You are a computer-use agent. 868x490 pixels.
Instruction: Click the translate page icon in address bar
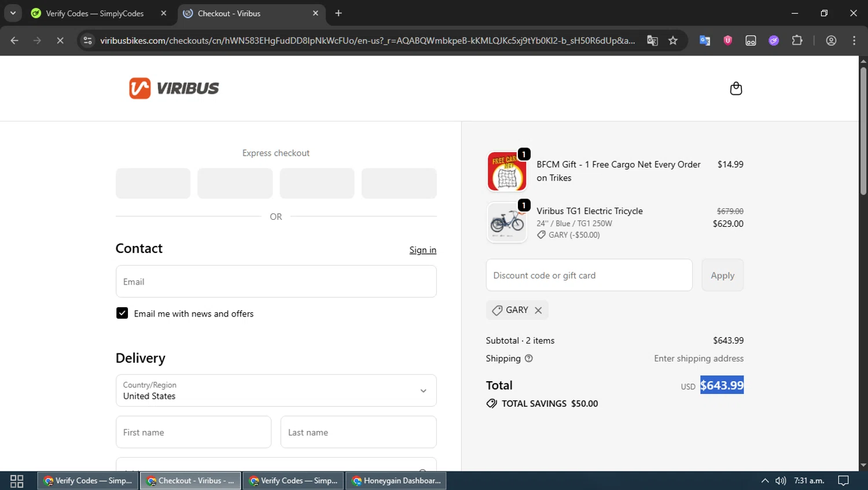tap(652, 40)
